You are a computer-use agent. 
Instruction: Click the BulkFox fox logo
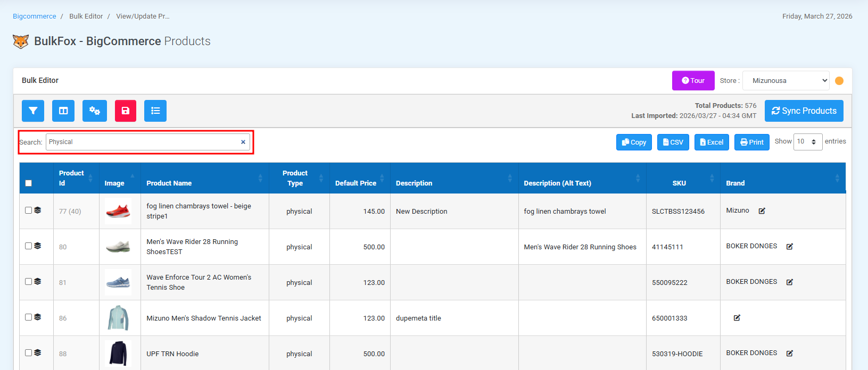click(x=21, y=41)
